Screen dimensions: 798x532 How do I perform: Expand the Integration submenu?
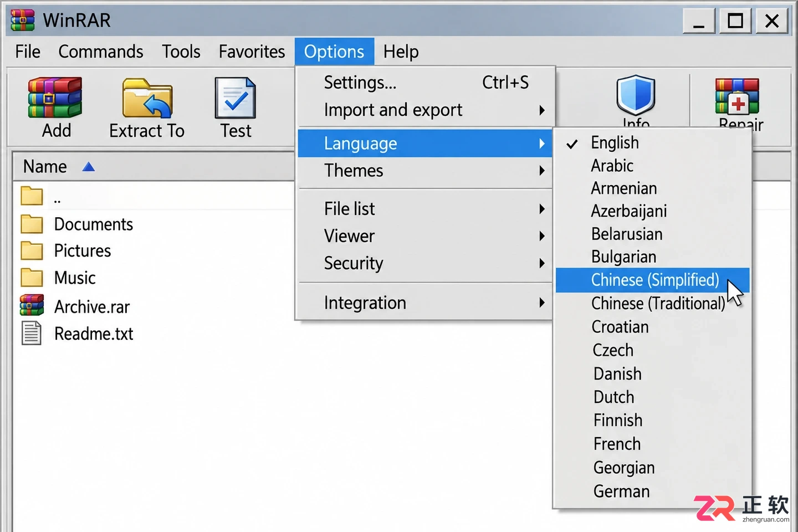(x=426, y=303)
